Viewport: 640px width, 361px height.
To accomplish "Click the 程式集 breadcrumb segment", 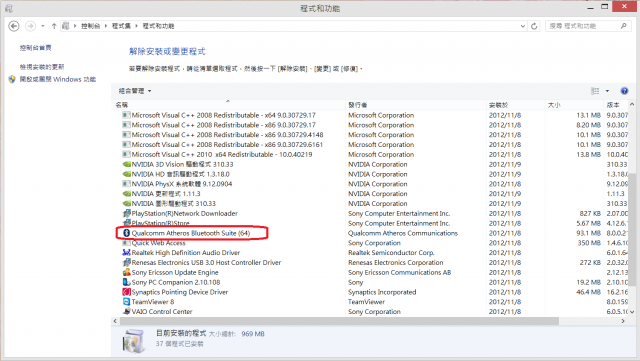I will coord(121,26).
